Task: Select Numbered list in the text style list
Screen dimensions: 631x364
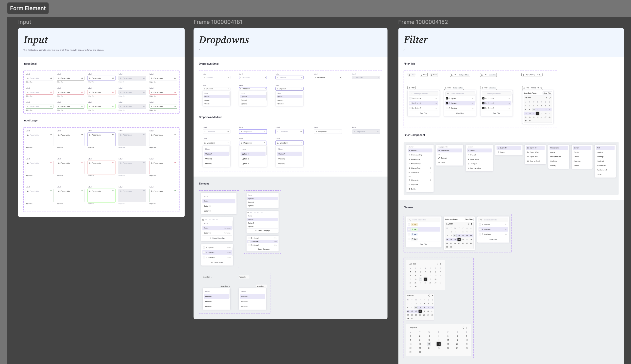Action: tap(605, 170)
